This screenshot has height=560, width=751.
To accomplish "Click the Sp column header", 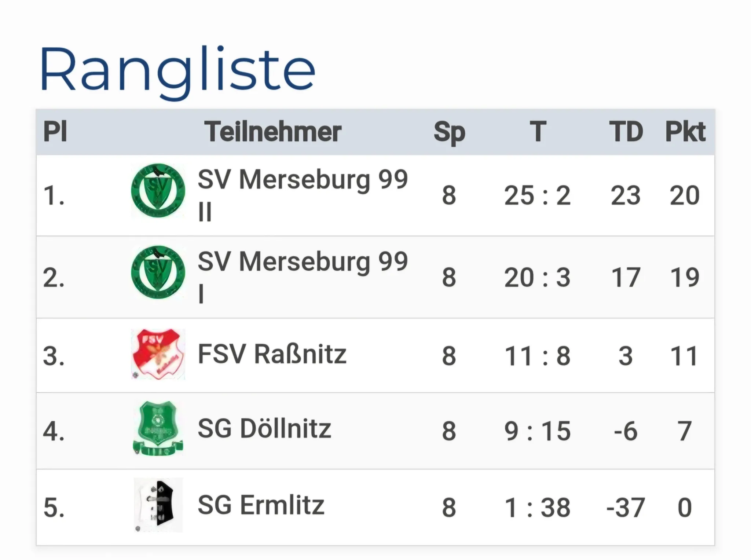I will (x=449, y=132).
